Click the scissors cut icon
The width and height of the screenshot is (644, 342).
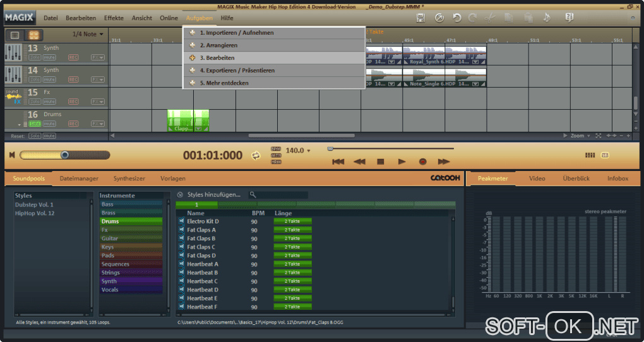click(489, 18)
